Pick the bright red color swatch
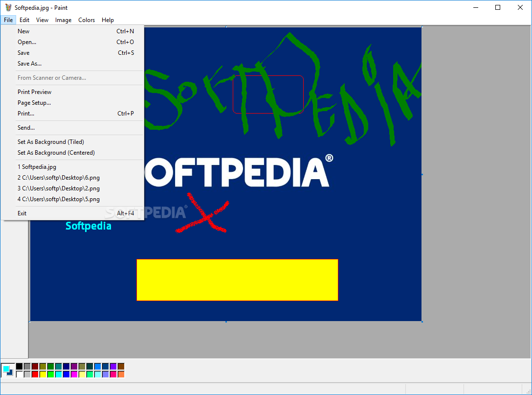The image size is (532, 395). point(35,374)
